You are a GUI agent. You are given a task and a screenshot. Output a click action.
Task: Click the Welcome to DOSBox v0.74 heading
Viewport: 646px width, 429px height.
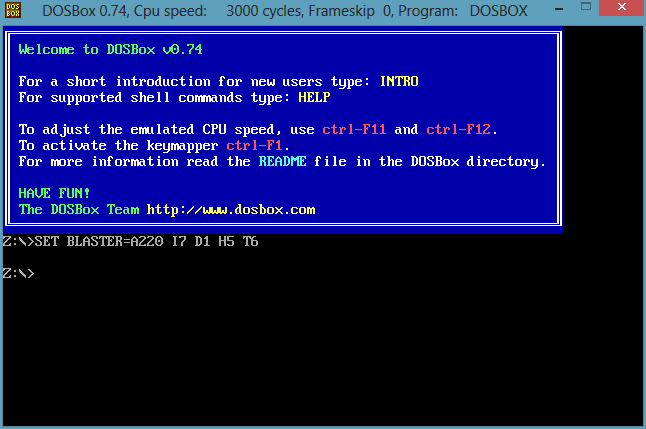tap(110, 49)
